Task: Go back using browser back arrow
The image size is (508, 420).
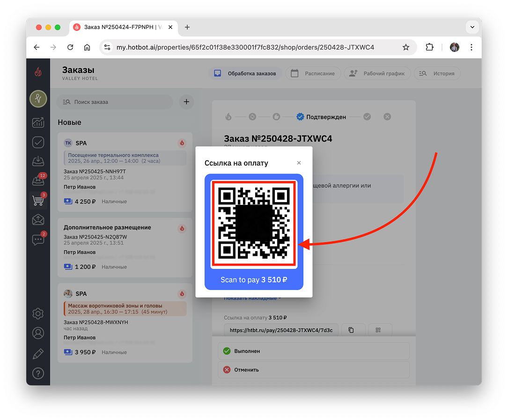Action: click(x=37, y=47)
